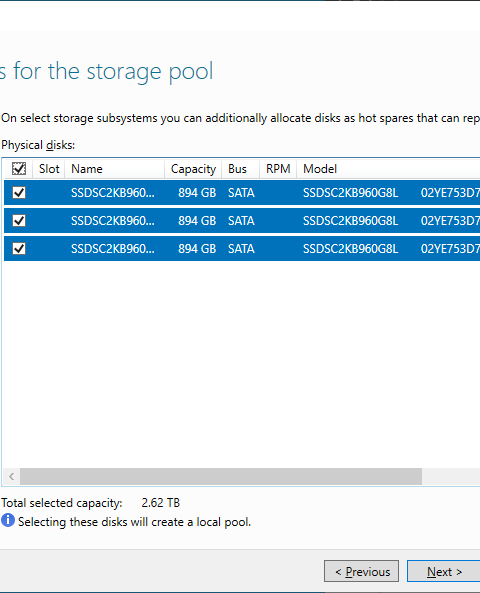
Task: Click the horizontal scrollbar left arrow
Action: click(11, 476)
